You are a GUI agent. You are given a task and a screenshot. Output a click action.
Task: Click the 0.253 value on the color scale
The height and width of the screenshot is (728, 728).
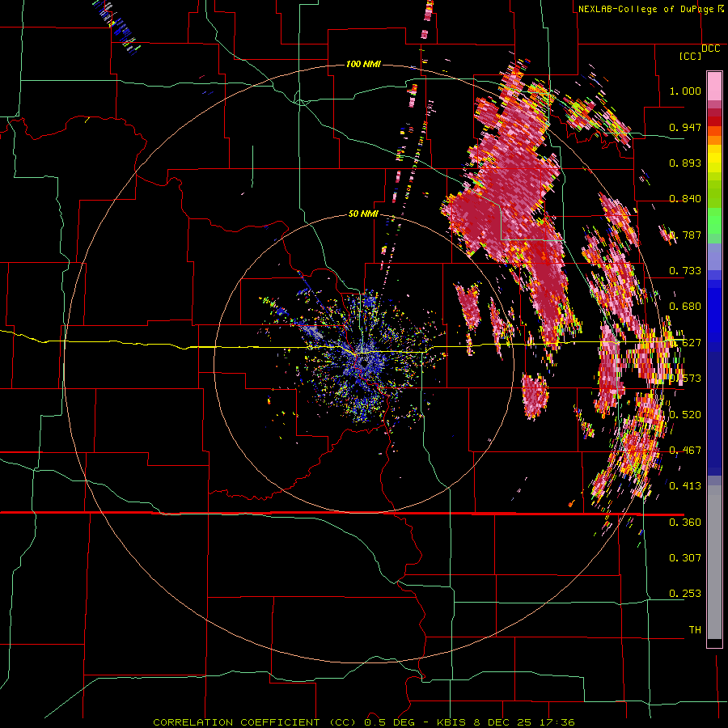click(685, 594)
